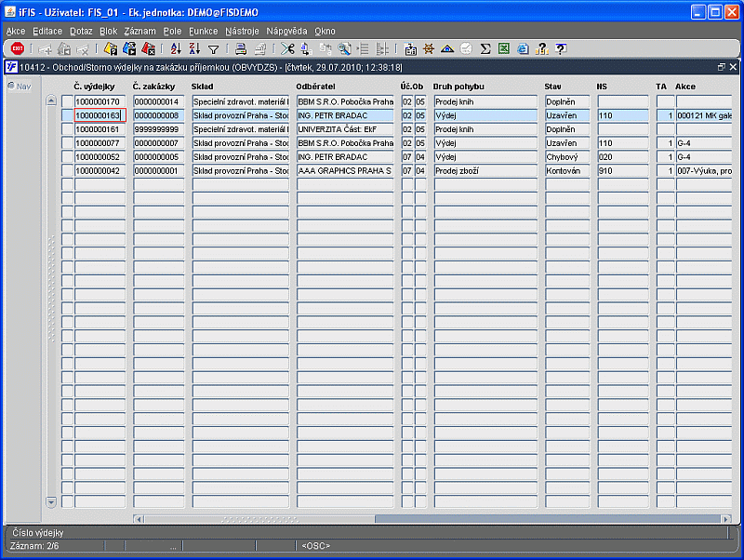Tick the row selector box for record 1000000170
The width and height of the screenshot is (744, 560).
[x=67, y=101]
